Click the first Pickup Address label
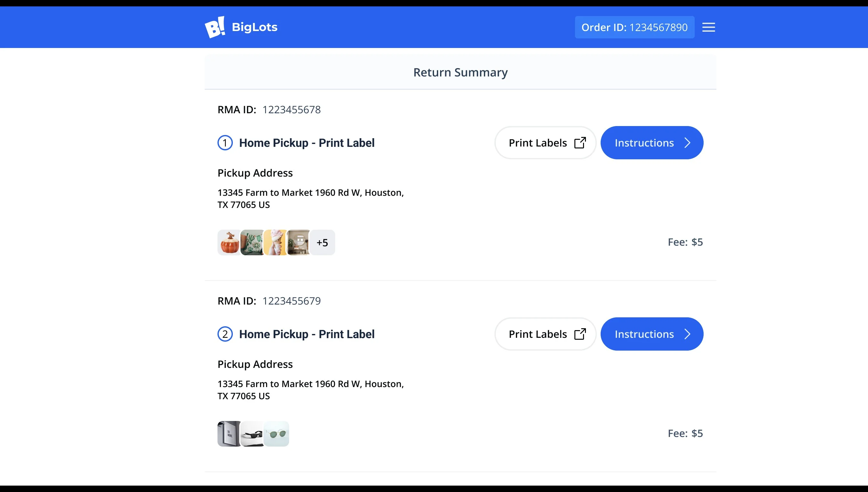The image size is (868, 492). point(255,173)
